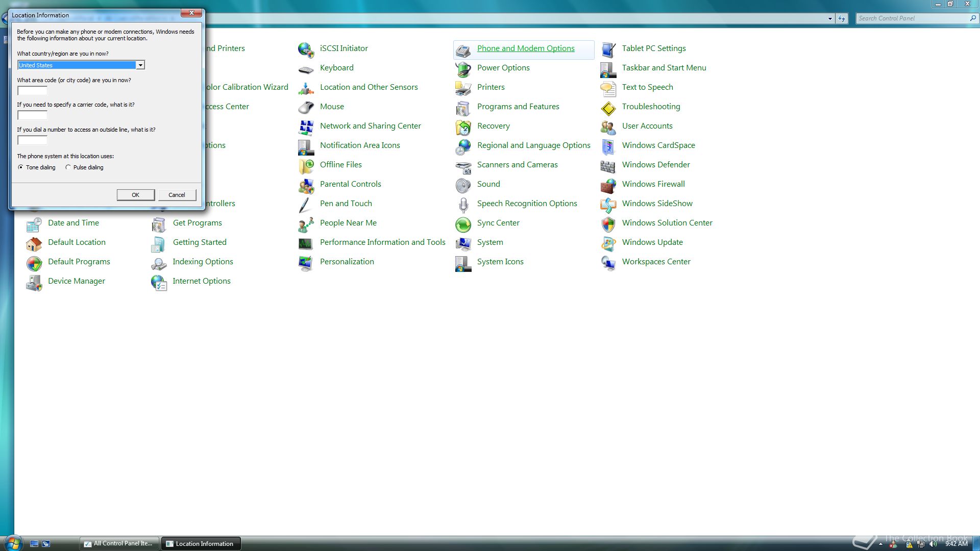Screen dimensions: 980x551
Task: Click the Keyboard icon
Action: [x=306, y=69]
